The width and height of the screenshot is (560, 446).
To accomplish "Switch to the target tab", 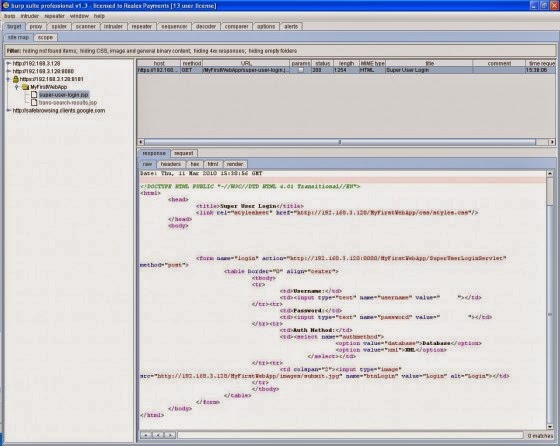I will [14, 26].
